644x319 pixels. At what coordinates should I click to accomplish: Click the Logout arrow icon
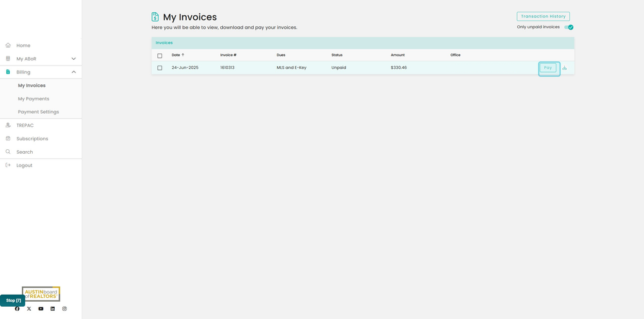(x=8, y=165)
